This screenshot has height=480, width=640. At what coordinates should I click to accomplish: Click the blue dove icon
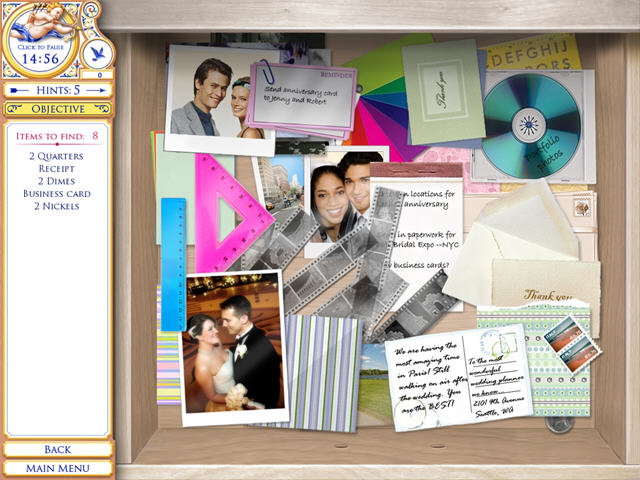coord(97,53)
